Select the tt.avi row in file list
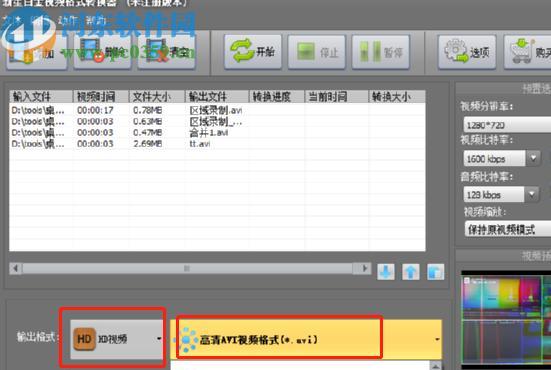This screenshot has width=551, height=370. coord(217,144)
